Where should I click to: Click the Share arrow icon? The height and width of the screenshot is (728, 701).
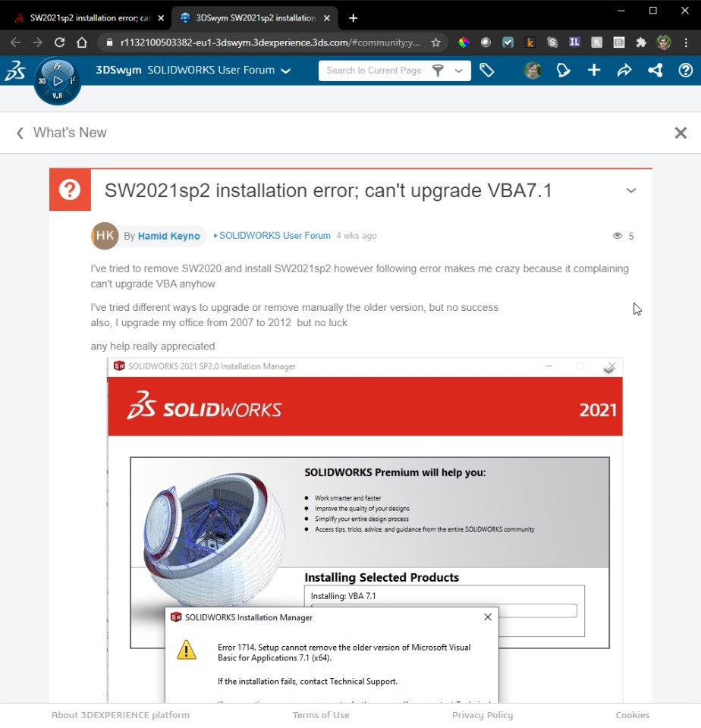(624, 71)
